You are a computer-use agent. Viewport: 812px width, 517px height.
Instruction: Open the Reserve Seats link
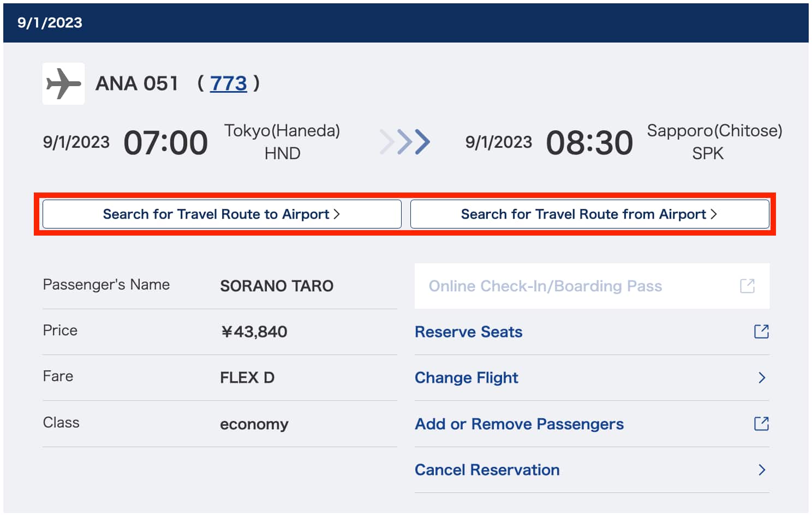468,332
